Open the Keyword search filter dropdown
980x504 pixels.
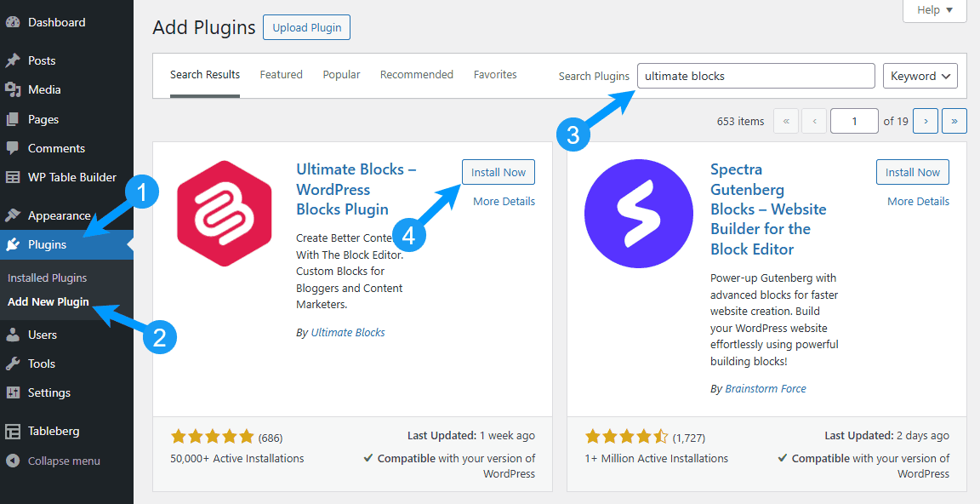pyautogui.click(x=920, y=76)
